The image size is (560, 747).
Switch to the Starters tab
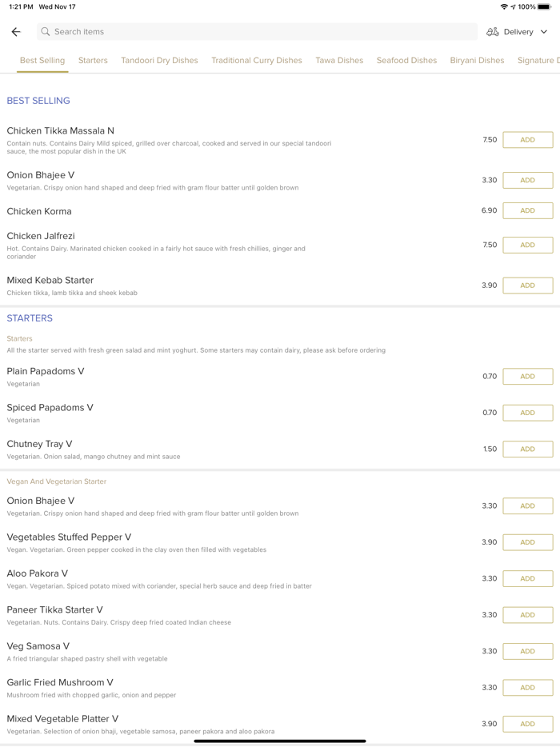pos(93,60)
